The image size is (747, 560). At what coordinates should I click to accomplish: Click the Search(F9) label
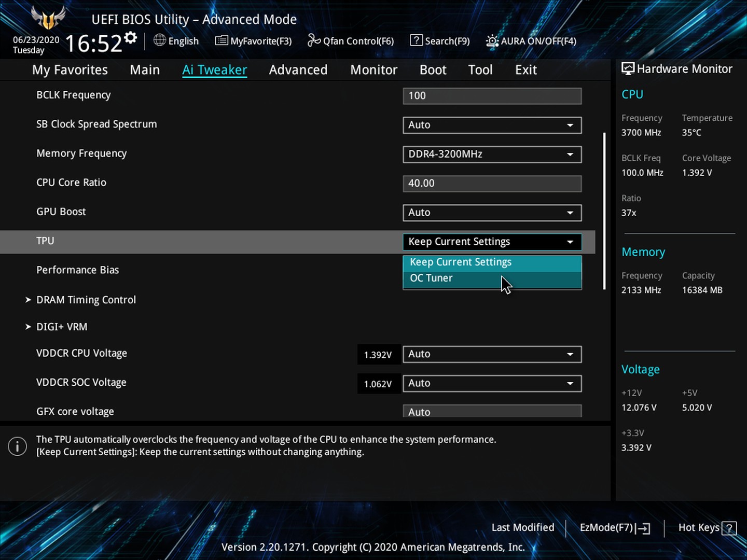447,41
